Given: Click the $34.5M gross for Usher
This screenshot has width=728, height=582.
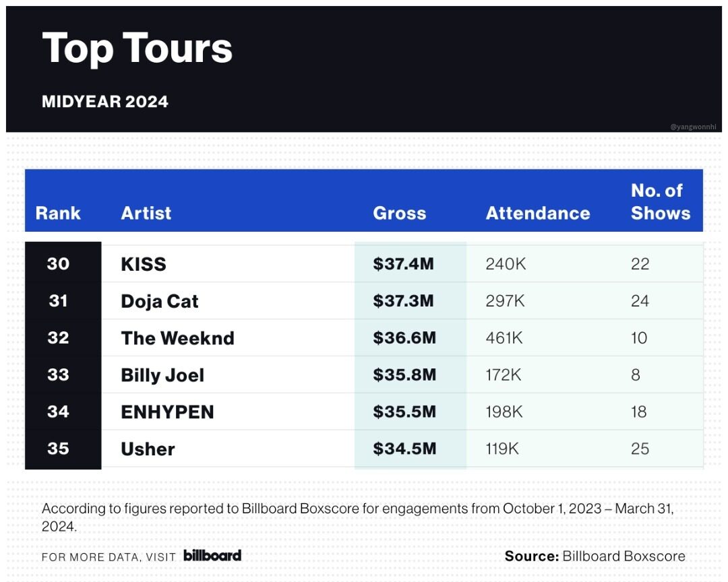Looking at the screenshot, I should click(404, 449).
